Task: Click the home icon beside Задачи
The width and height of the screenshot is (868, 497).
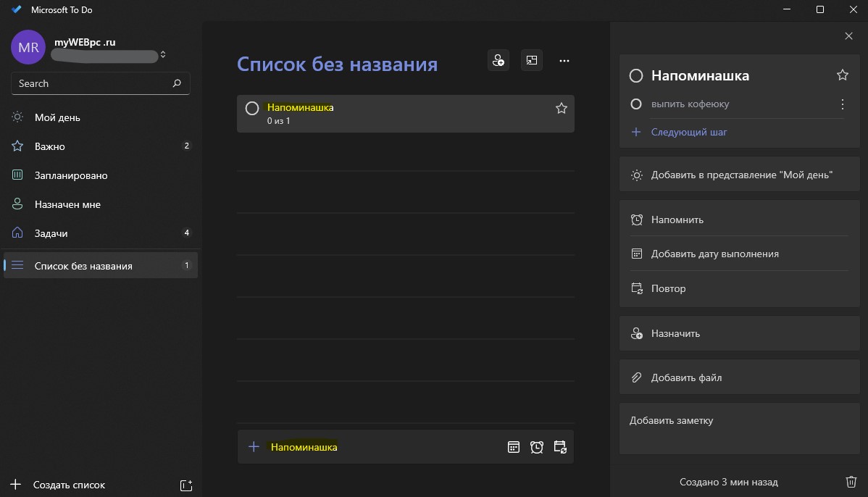Action: click(x=17, y=233)
